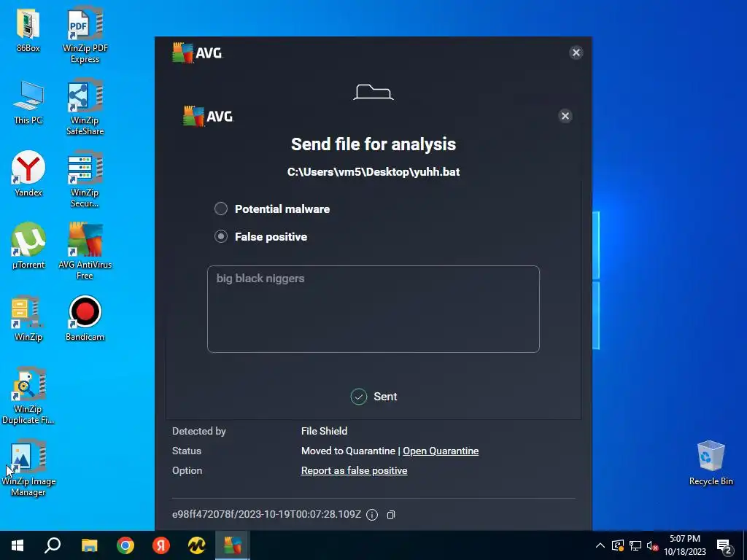Open taskbar Search magnifier

(53, 545)
